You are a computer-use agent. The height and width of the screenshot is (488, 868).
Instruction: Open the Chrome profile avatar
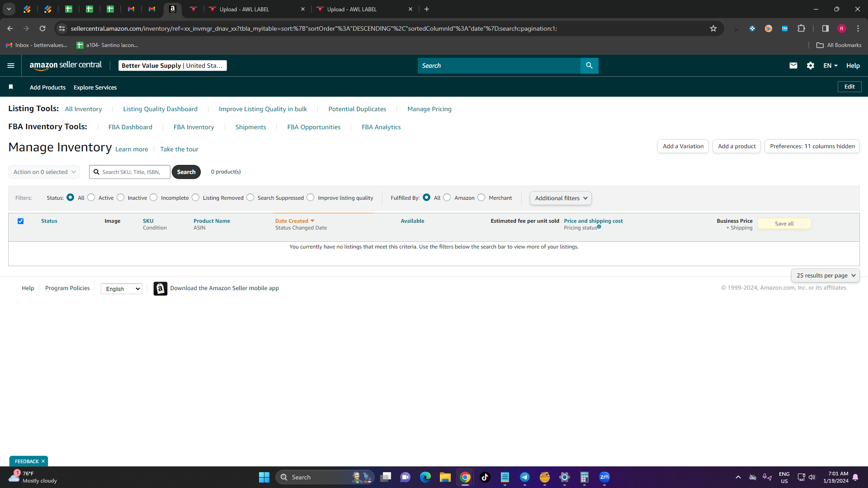[841, 28]
